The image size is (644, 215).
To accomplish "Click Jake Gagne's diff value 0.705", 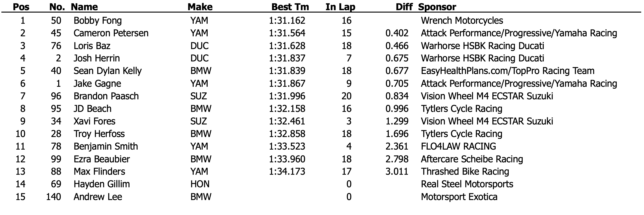I will [x=397, y=84].
